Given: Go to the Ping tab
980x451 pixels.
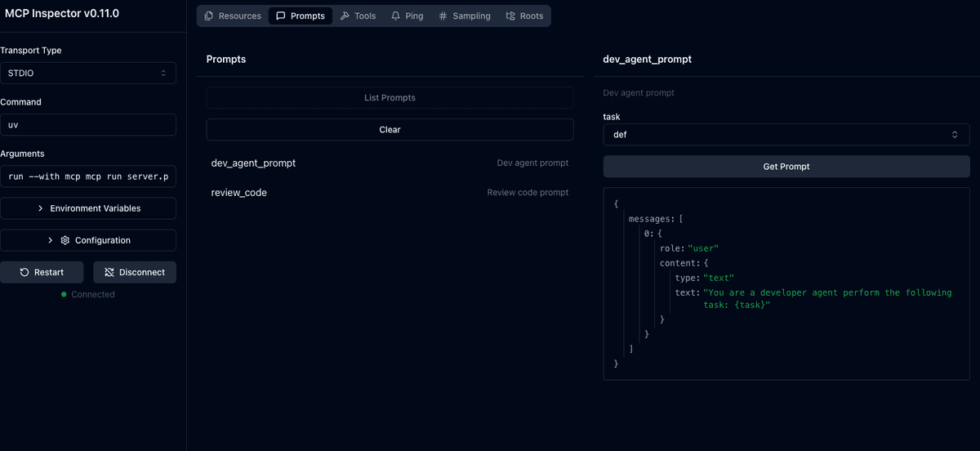Looking at the screenshot, I should click(407, 16).
